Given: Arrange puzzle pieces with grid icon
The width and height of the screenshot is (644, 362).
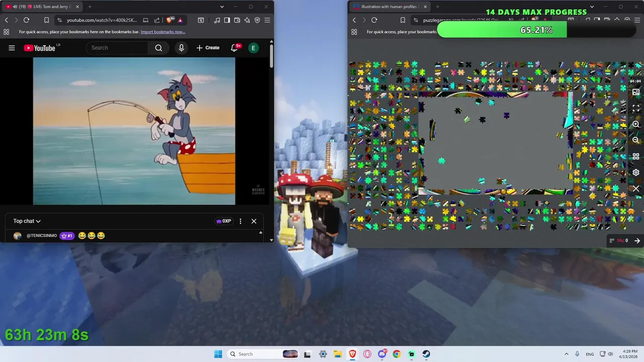Looking at the screenshot, I should point(636,156).
